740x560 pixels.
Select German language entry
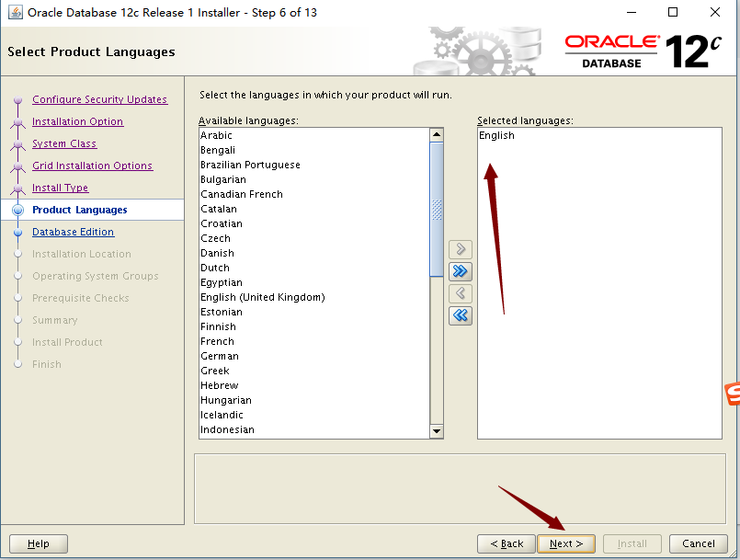(x=314, y=356)
